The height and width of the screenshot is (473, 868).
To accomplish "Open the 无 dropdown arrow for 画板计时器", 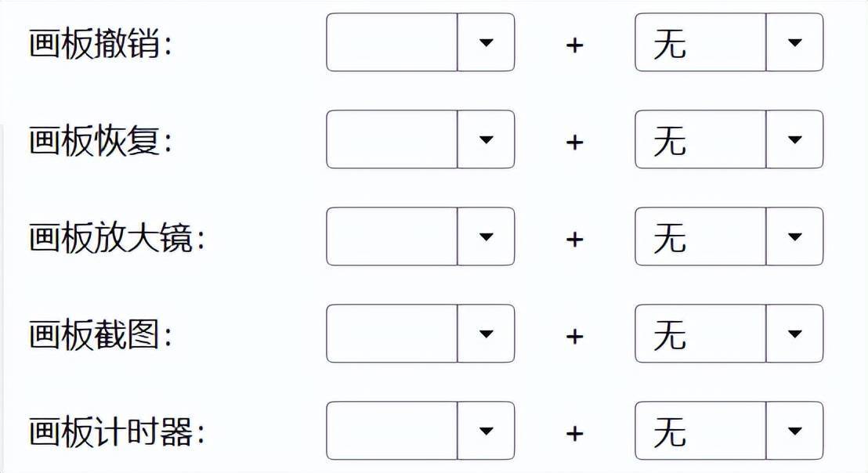I will [x=794, y=431].
